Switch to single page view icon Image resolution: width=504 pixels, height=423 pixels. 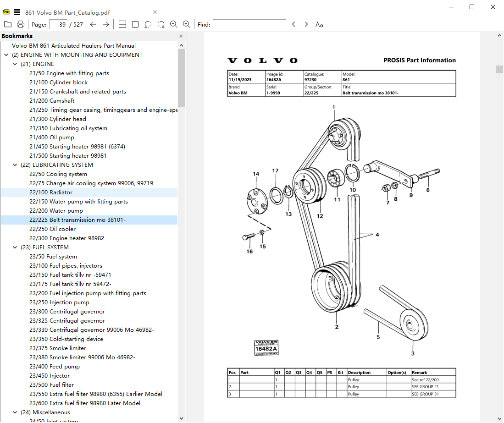click(x=135, y=24)
